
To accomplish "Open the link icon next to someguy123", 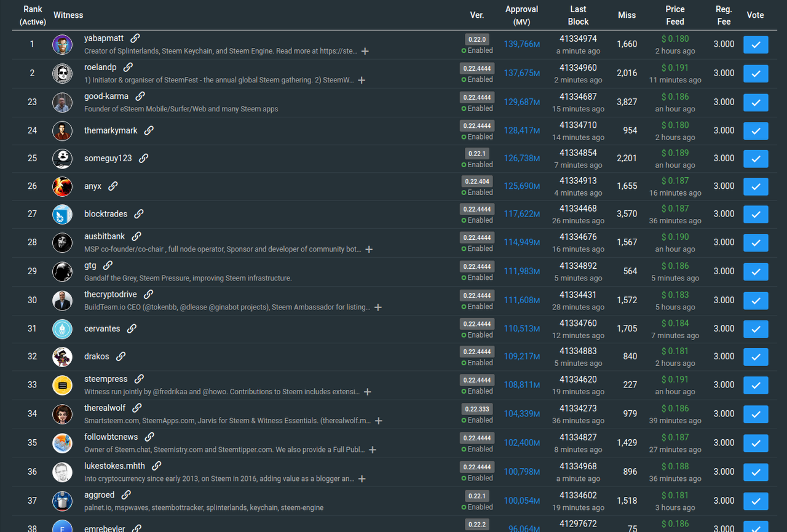I will (143, 158).
